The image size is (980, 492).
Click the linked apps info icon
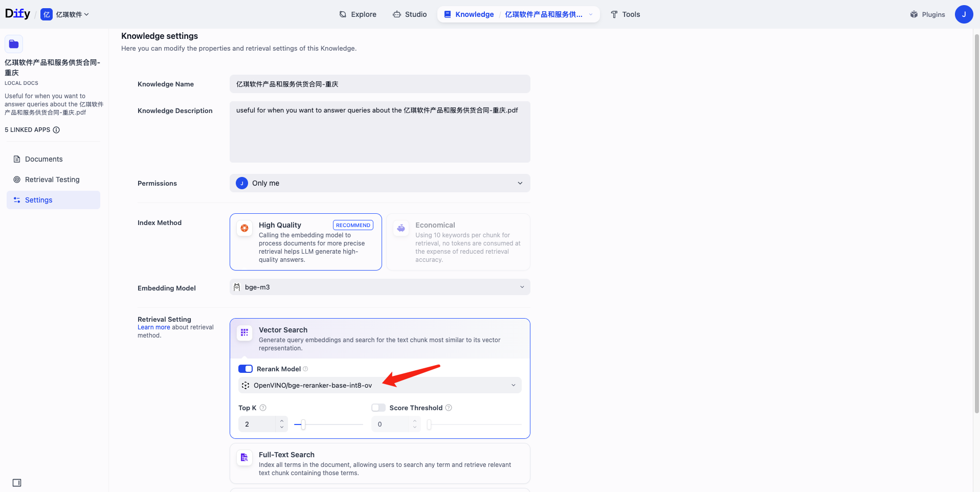click(56, 130)
